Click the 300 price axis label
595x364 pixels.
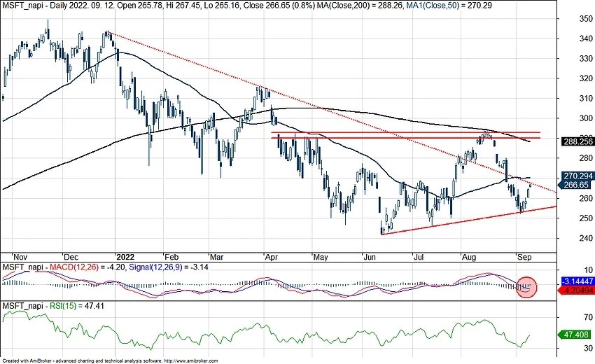click(x=585, y=118)
